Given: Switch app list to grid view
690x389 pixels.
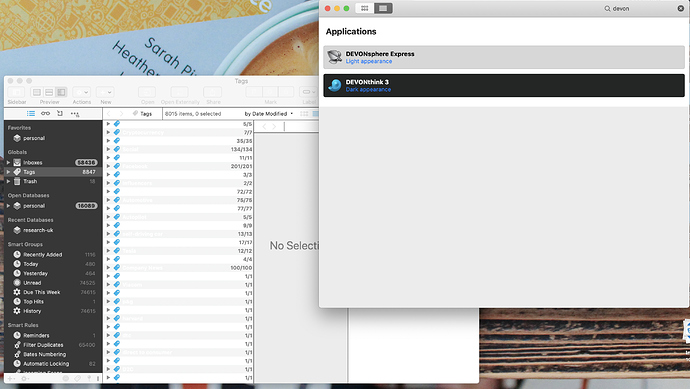Looking at the screenshot, I should pos(365,8).
